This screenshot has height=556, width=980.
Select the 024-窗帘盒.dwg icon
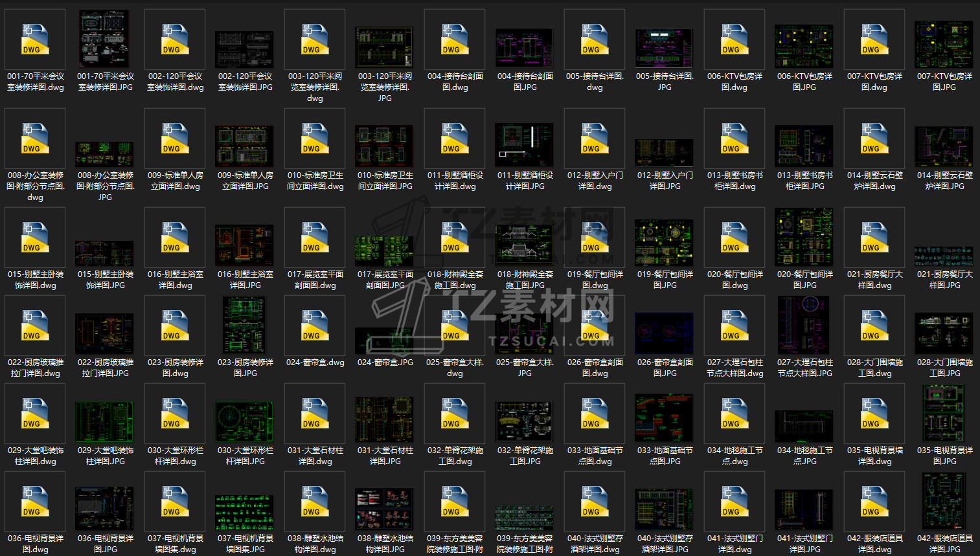(315, 326)
